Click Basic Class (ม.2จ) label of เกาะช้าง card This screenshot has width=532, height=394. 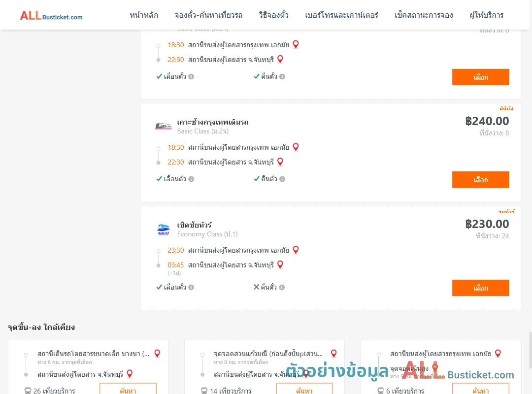pyautogui.click(x=202, y=131)
